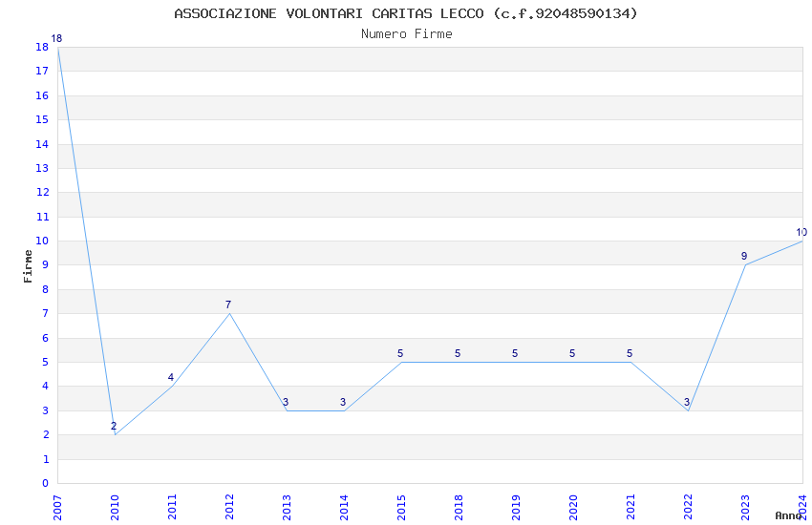This screenshot has height=525, width=812.
Task: Click the 2021 year label on x-axis
Action: (630, 508)
